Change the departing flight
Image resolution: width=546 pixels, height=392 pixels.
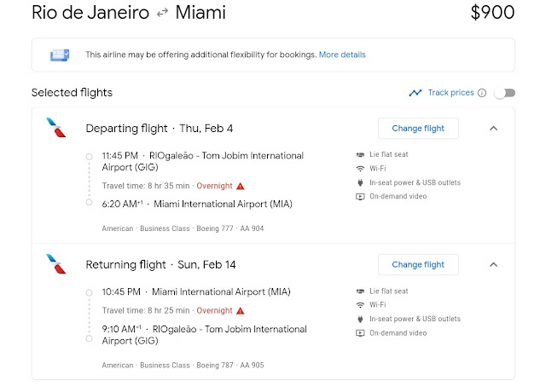coord(418,129)
